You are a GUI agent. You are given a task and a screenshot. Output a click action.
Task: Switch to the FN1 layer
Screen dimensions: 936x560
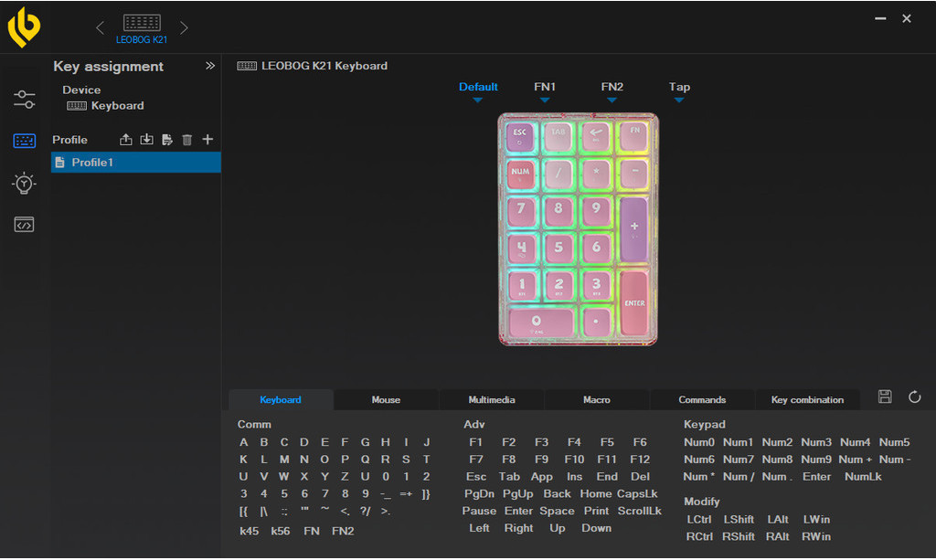[545, 88]
